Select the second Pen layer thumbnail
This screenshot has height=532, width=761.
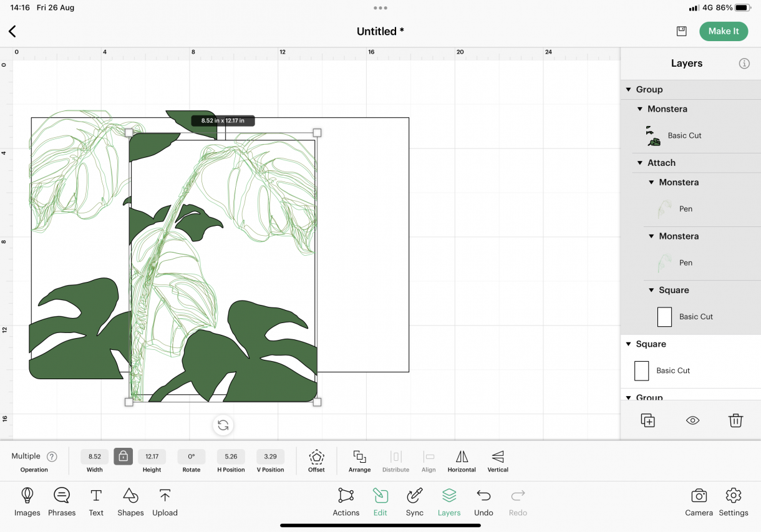pyautogui.click(x=665, y=263)
